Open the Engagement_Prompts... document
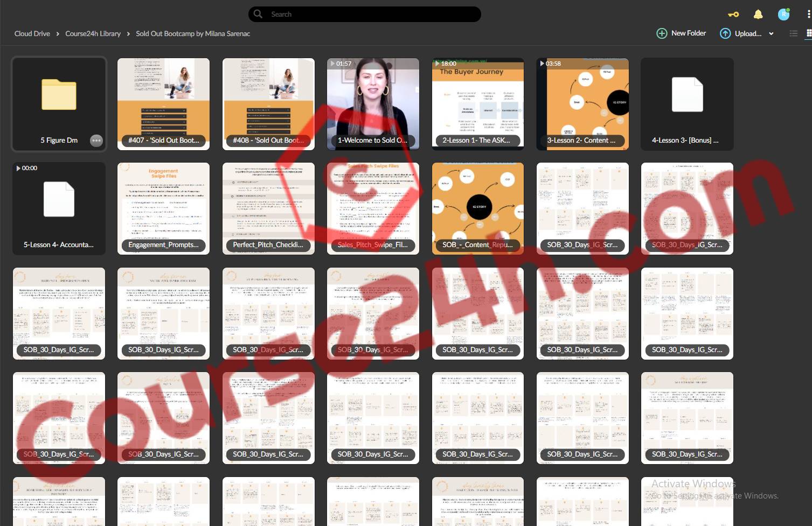 click(x=164, y=208)
